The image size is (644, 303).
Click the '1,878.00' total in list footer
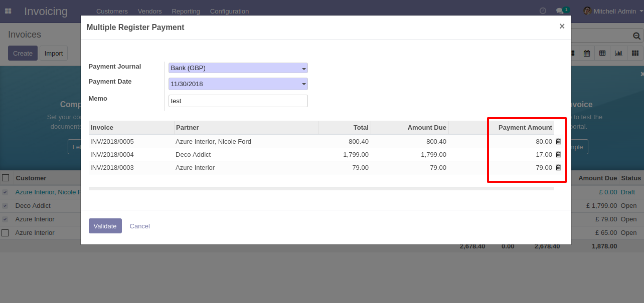click(x=604, y=246)
